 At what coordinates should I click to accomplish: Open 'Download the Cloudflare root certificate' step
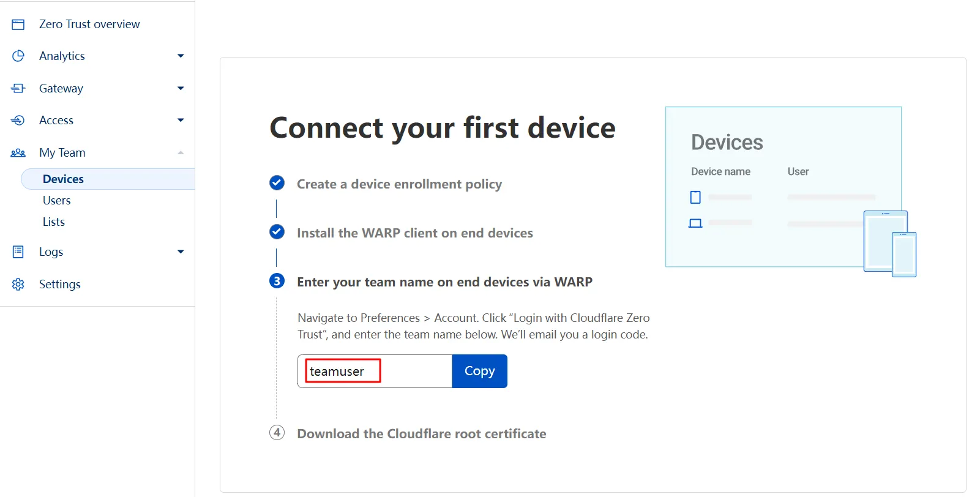coord(422,433)
